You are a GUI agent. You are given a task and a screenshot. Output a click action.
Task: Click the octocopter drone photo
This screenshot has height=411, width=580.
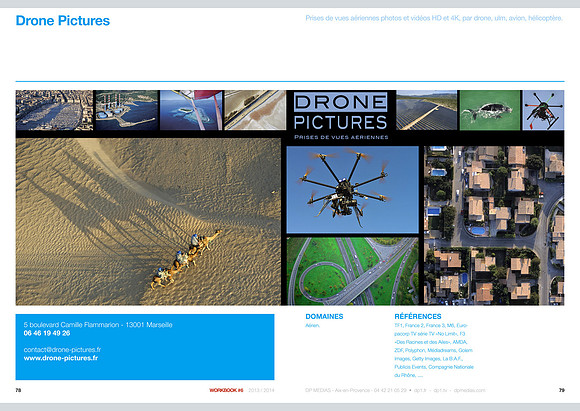(x=353, y=190)
